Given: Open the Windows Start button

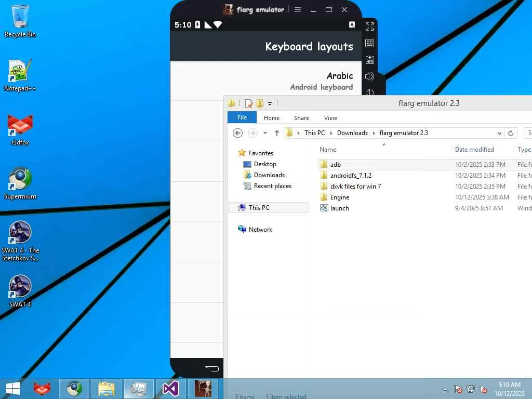Looking at the screenshot, I should [13, 389].
